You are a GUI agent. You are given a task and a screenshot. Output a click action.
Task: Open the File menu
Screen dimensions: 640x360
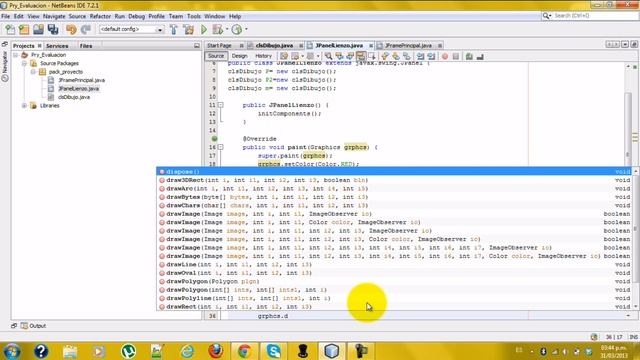click(x=6, y=16)
